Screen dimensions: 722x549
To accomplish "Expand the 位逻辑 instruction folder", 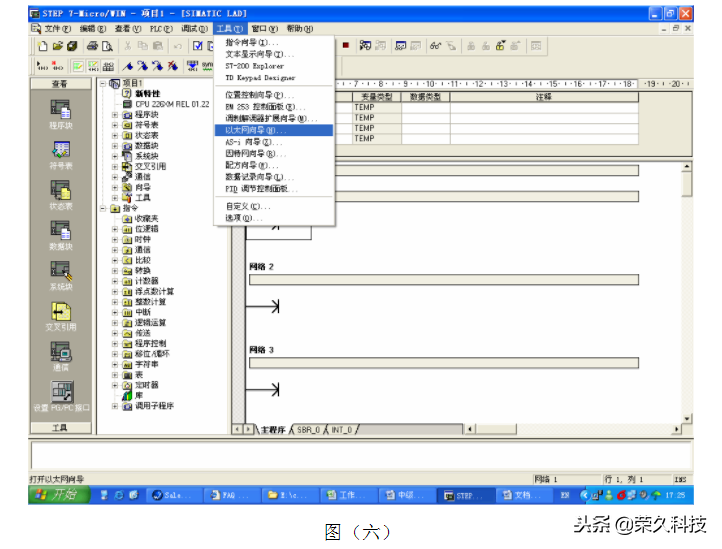I will pos(115,229).
